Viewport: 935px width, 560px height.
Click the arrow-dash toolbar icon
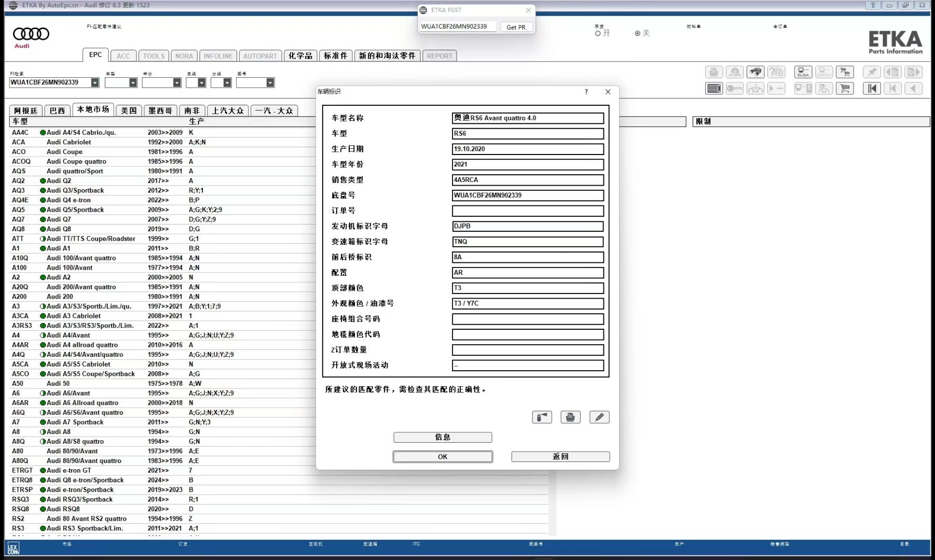[776, 88]
